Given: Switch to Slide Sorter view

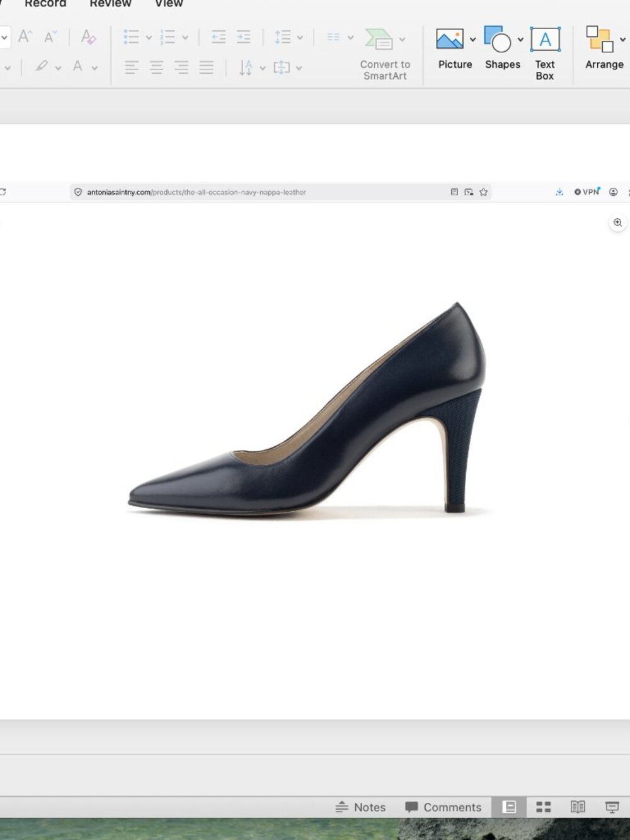Looking at the screenshot, I should click(543, 807).
